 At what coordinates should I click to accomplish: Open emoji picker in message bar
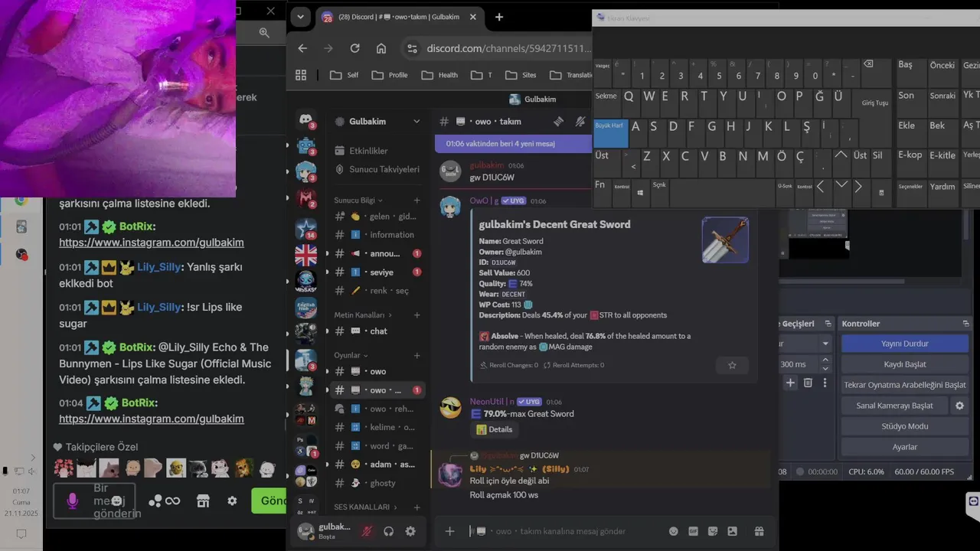[674, 531]
